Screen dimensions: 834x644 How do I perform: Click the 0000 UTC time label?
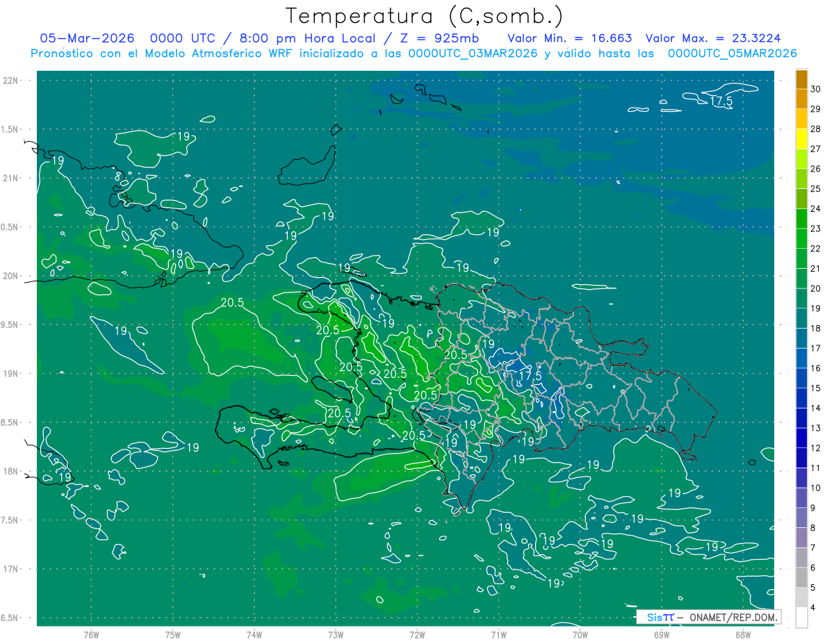point(182,38)
